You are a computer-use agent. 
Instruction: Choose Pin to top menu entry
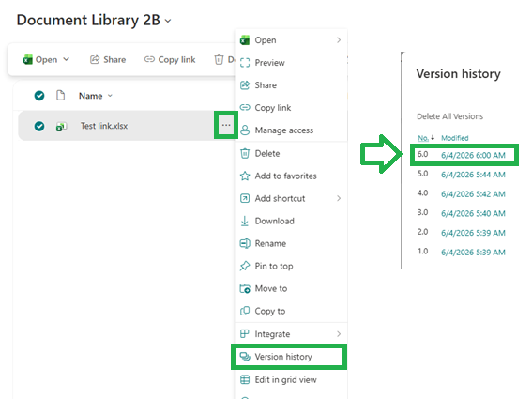[291, 266]
